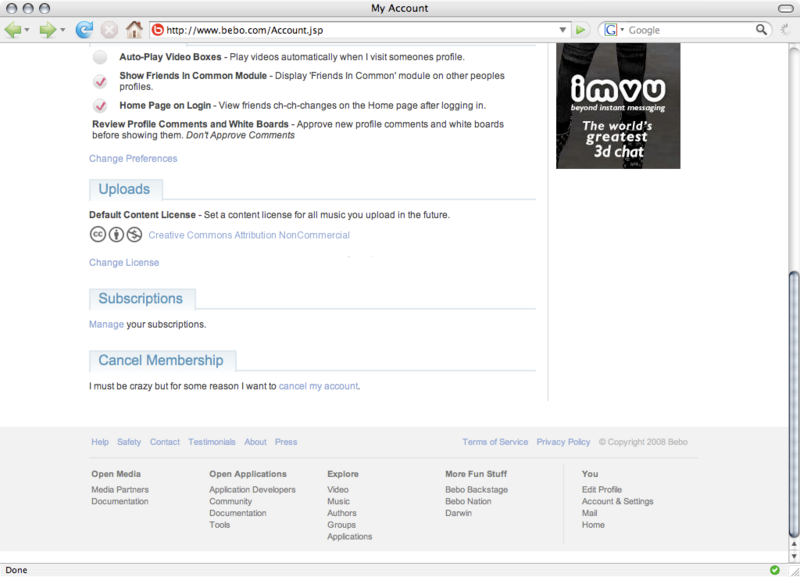The height and width of the screenshot is (577, 800).
Task: Click the Stop loading icon
Action: coord(109,30)
